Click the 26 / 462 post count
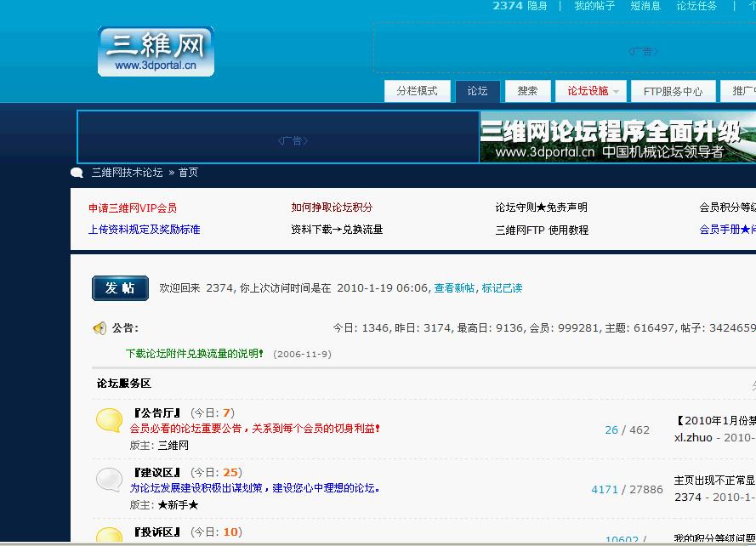756x546 pixels. click(x=627, y=429)
